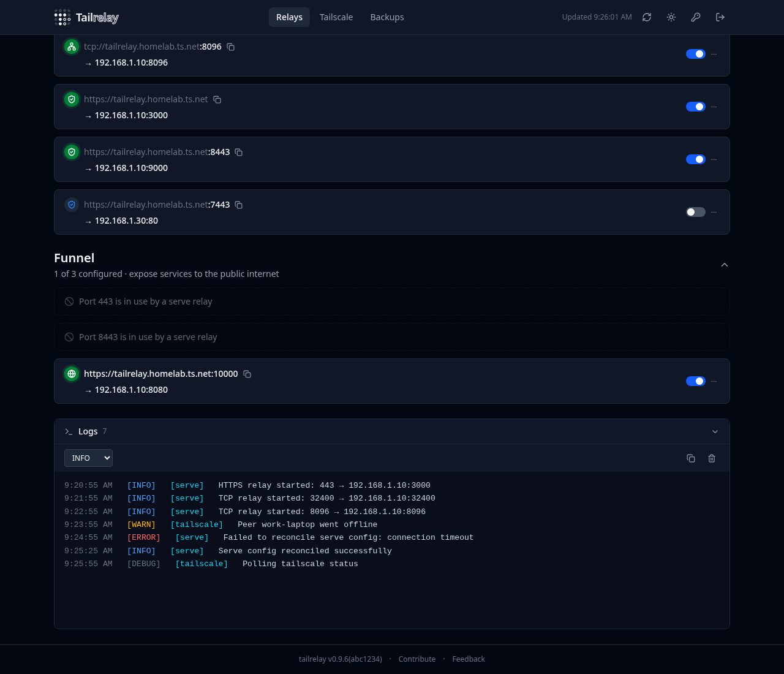784x674 pixels.
Task: Click target 192.168.1.10:8080
Action: (x=131, y=390)
